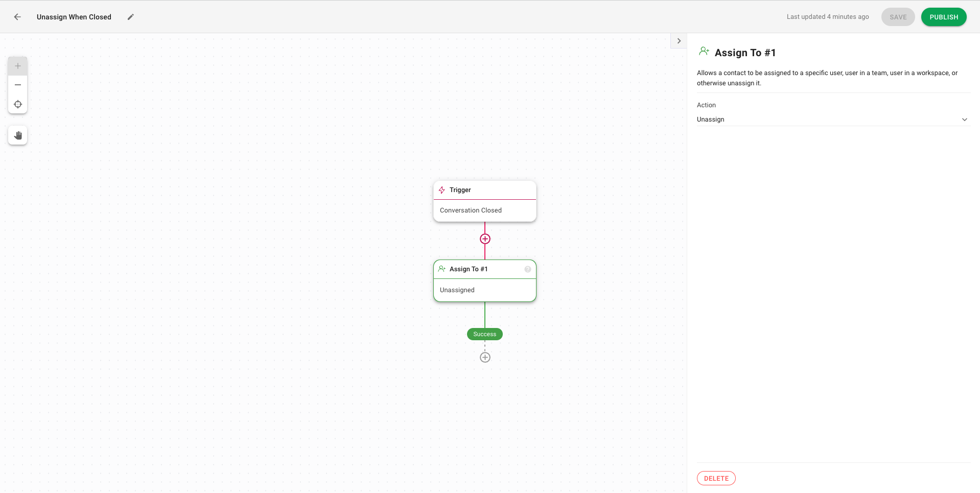Click the back arrow to exit the workflow

[x=17, y=17]
